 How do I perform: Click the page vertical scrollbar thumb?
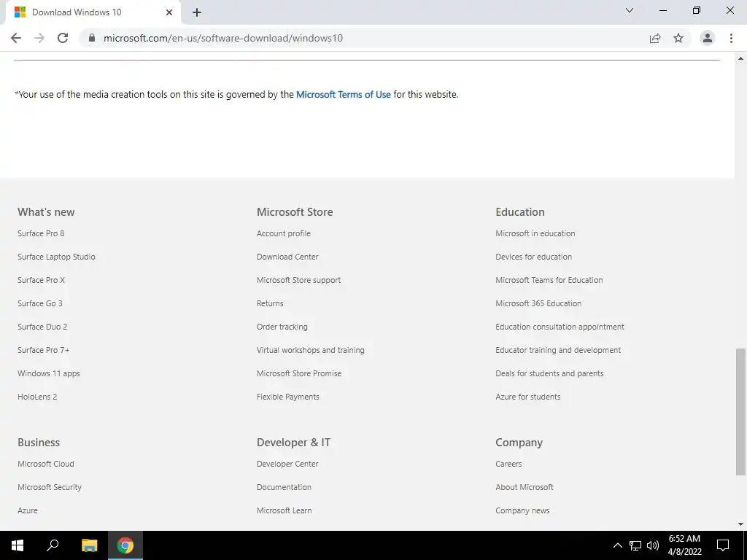[740, 411]
